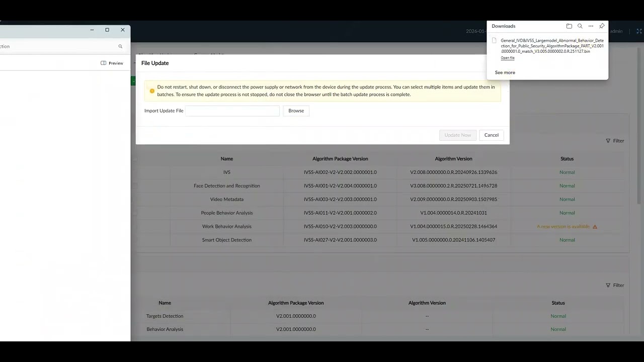Click the Browse button in File Update
The width and height of the screenshot is (644, 362).
point(296,111)
